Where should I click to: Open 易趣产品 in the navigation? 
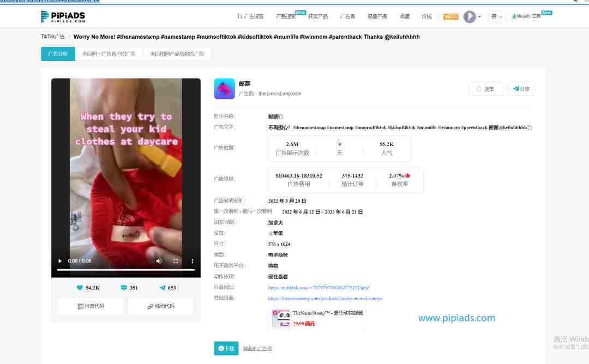(x=377, y=16)
